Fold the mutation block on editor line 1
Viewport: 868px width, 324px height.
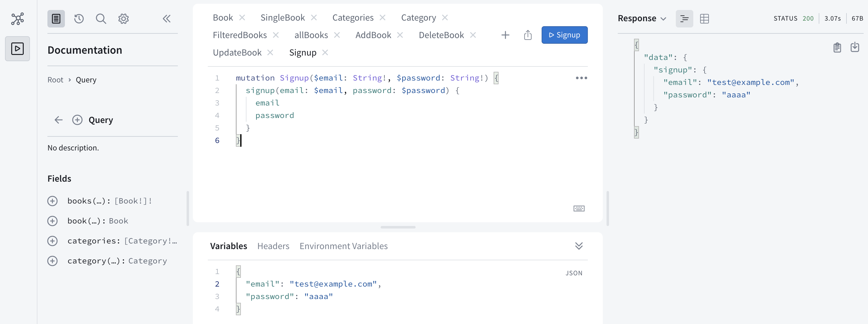(x=496, y=78)
